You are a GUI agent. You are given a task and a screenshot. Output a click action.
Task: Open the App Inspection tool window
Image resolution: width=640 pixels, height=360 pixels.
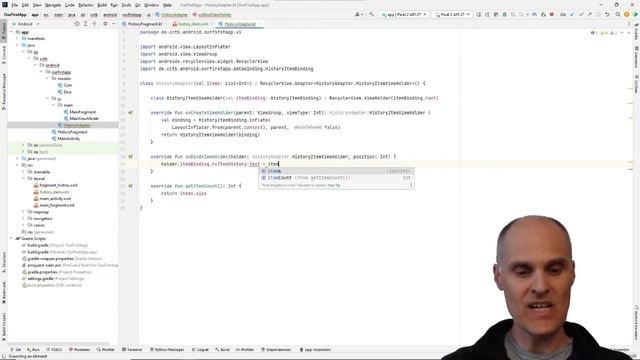pos(315,350)
